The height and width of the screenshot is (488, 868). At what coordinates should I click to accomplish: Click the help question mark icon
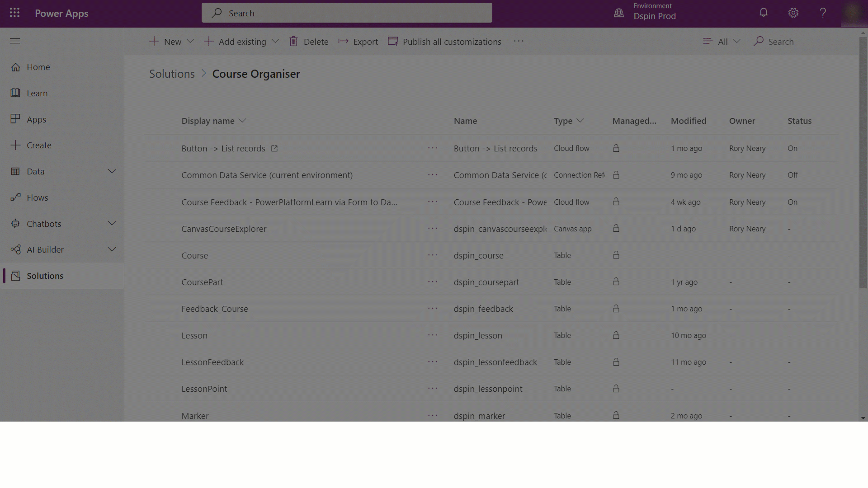point(823,13)
